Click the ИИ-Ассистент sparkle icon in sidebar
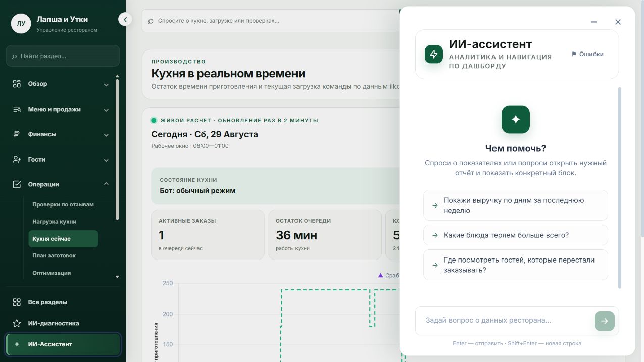Image resolution: width=644 pixels, height=362 pixels. (x=17, y=344)
